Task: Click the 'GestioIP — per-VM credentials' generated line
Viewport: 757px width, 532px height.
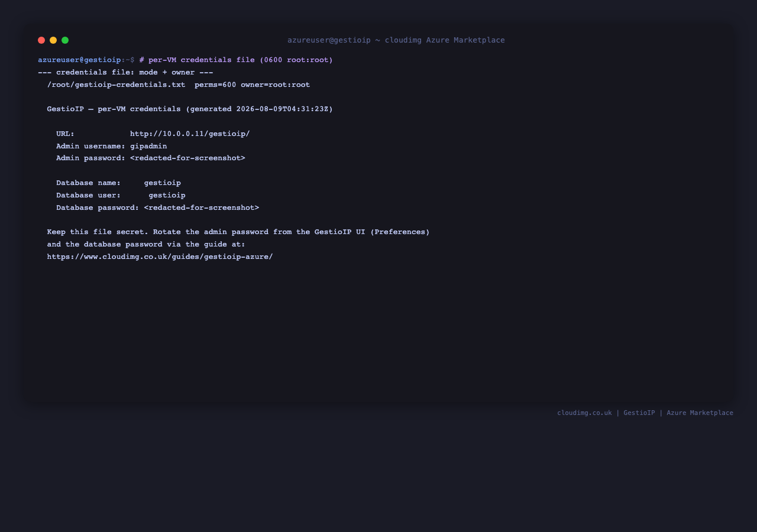Action: click(x=190, y=109)
